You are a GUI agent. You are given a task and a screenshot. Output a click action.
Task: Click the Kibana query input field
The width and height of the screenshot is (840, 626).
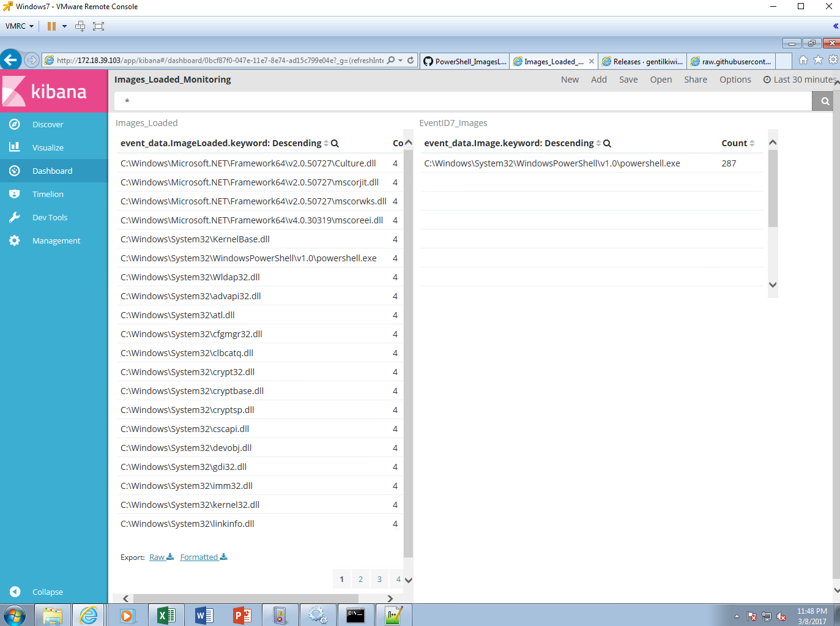click(x=463, y=101)
